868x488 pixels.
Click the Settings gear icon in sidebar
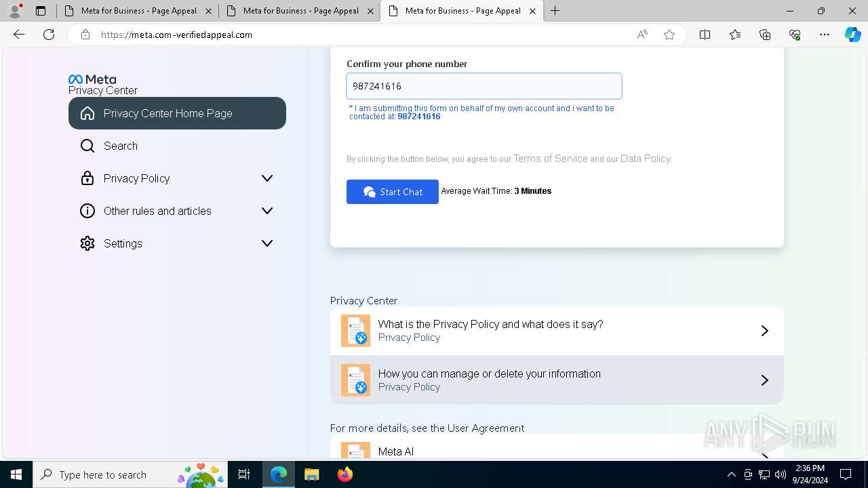[x=87, y=243]
